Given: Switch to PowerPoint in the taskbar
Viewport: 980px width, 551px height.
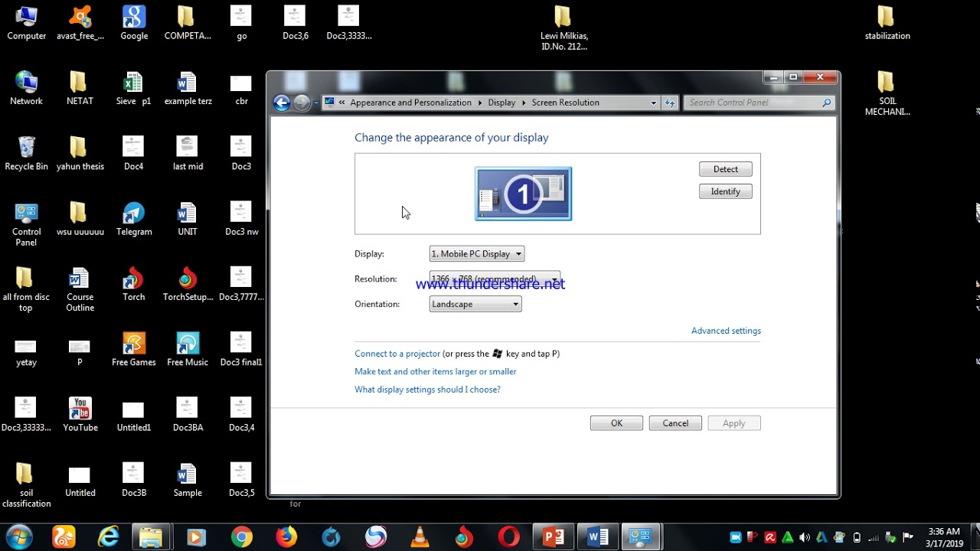Looking at the screenshot, I should [553, 537].
